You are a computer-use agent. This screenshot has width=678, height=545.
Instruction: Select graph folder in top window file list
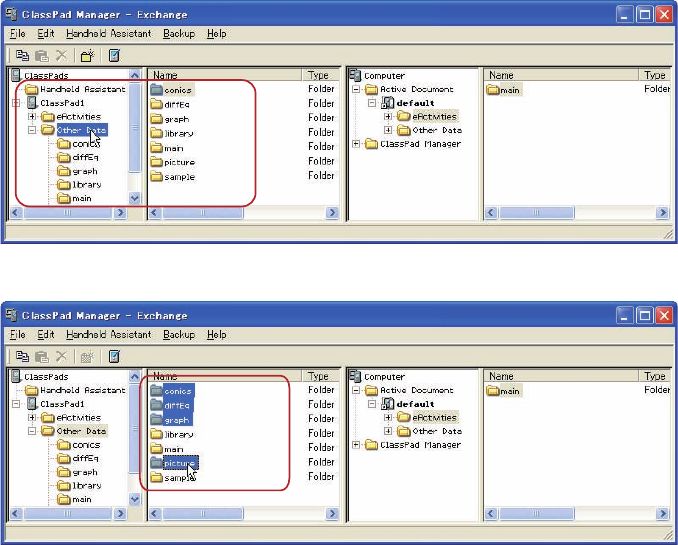170,119
